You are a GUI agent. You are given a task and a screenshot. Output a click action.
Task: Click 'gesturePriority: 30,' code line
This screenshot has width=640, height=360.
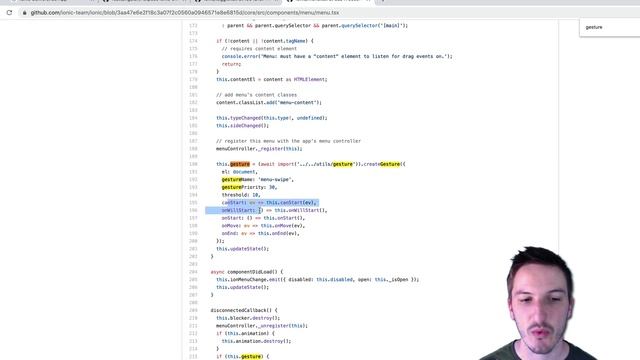click(249, 187)
